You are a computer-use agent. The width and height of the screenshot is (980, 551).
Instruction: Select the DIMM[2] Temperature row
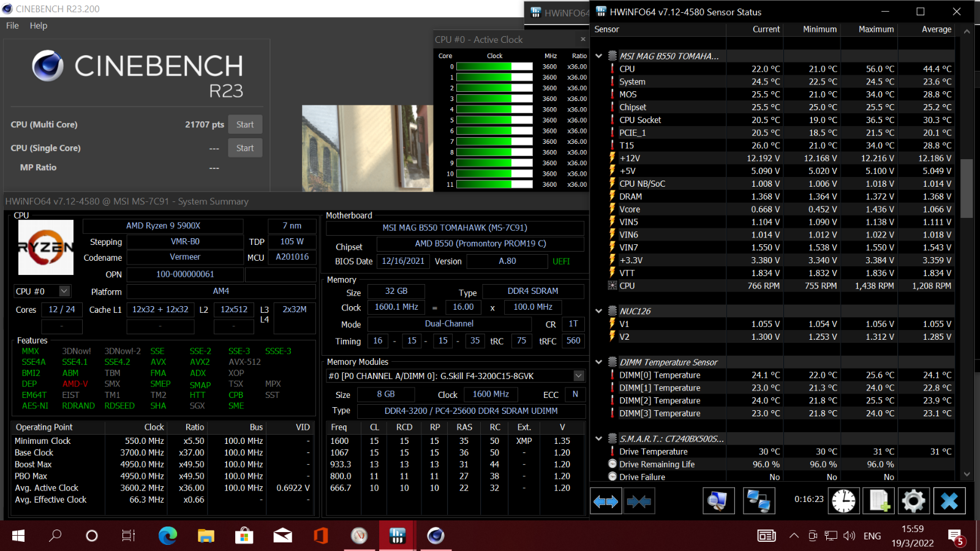click(779, 400)
